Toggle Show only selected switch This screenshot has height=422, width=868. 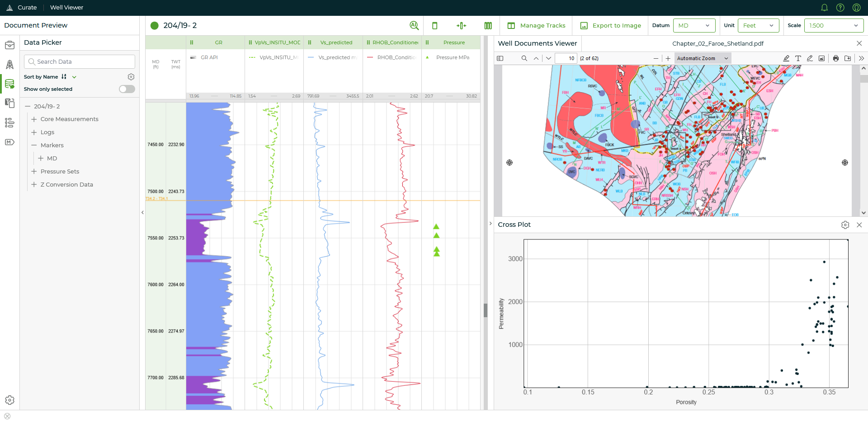click(x=127, y=89)
